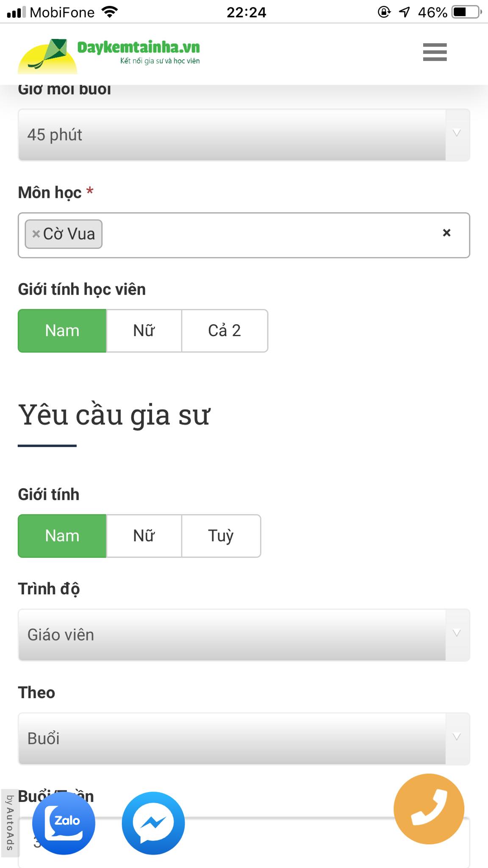Select Nam for tutor gender
Image resolution: width=488 pixels, height=868 pixels.
tap(62, 536)
